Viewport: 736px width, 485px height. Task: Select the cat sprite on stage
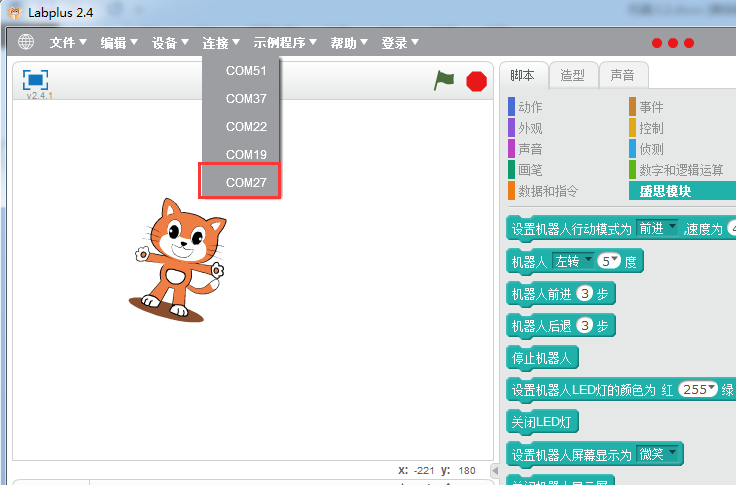click(178, 261)
